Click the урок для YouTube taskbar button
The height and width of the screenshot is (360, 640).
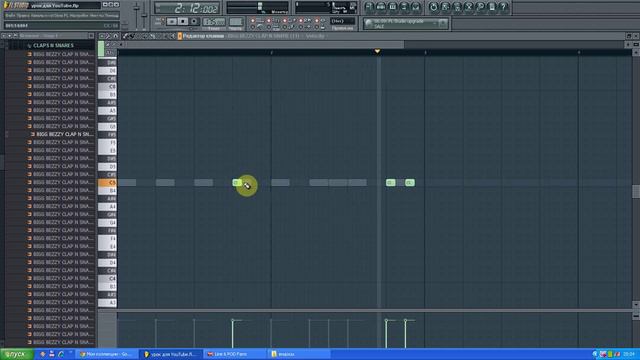pyautogui.click(x=171, y=354)
